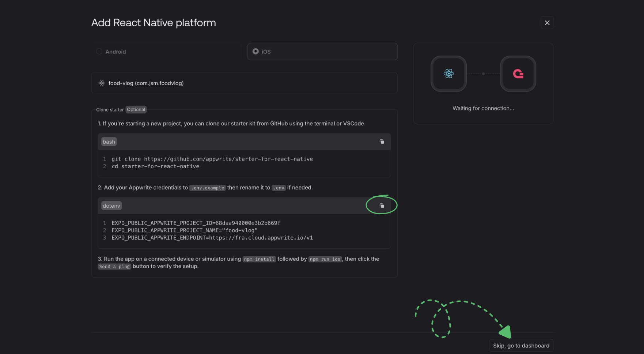Click the Send a ping inline code
This screenshot has width=644, height=354.
point(114,267)
